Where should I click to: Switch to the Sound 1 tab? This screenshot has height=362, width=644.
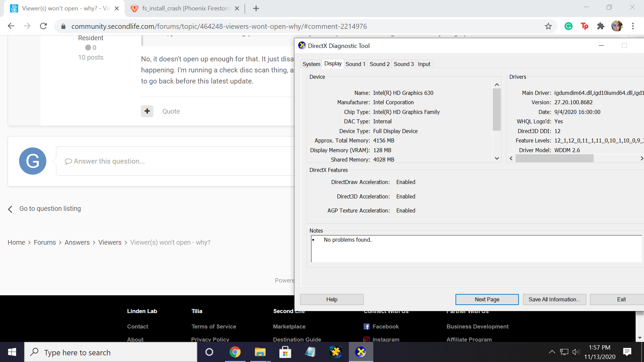click(x=356, y=64)
